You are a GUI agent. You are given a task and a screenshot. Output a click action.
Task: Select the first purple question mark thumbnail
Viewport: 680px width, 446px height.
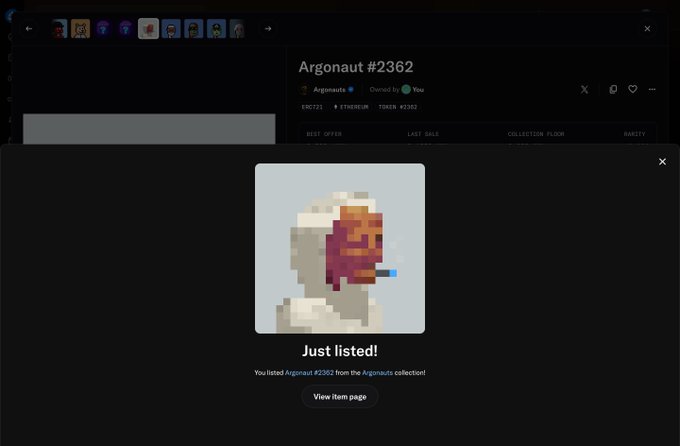coord(103,29)
